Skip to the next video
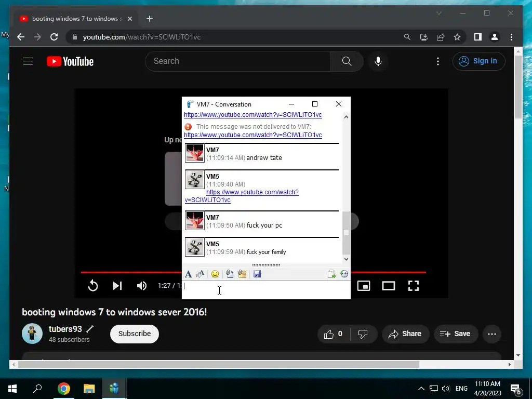532x399 pixels. point(117,286)
